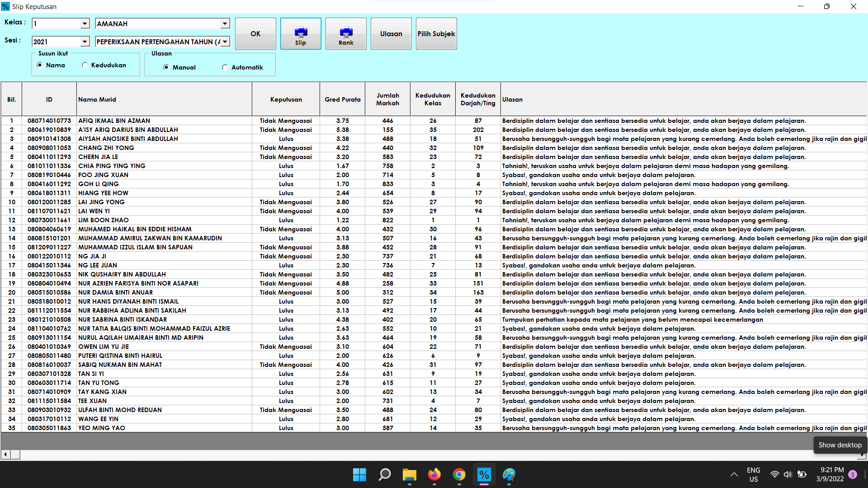Image resolution: width=868 pixels, height=488 pixels.
Task: Select Nama sort radio button
Action: point(40,65)
